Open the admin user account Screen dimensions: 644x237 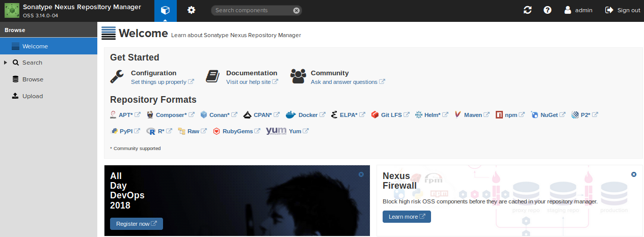coord(578,10)
